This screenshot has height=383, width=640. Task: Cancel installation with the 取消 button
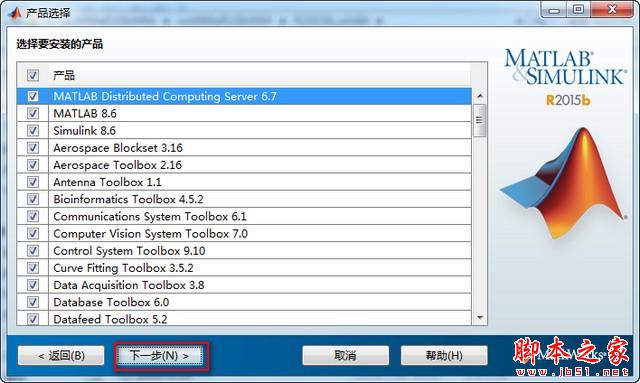click(345, 356)
